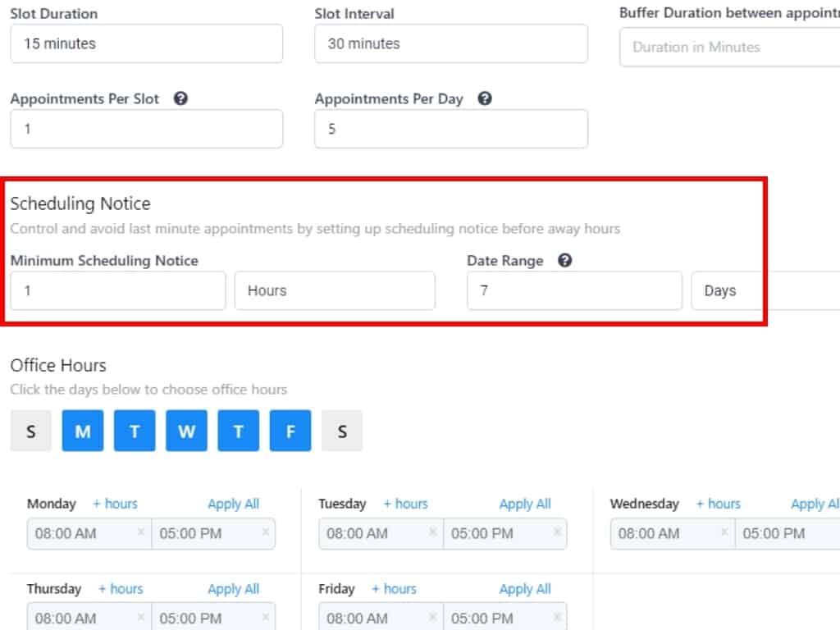Open the Hours unit dropdown
The height and width of the screenshot is (630, 840).
(x=335, y=290)
